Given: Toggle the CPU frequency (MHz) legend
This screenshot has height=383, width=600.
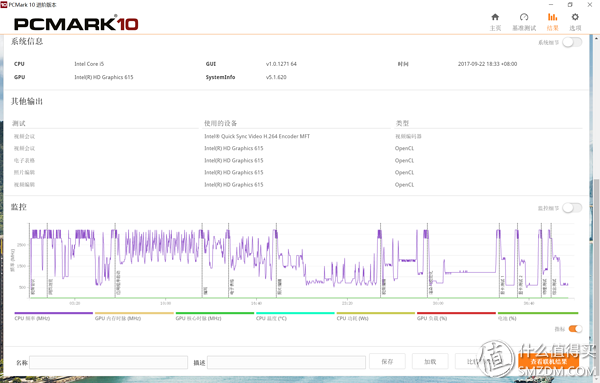Looking at the screenshot, I should [x=54, y=316].
